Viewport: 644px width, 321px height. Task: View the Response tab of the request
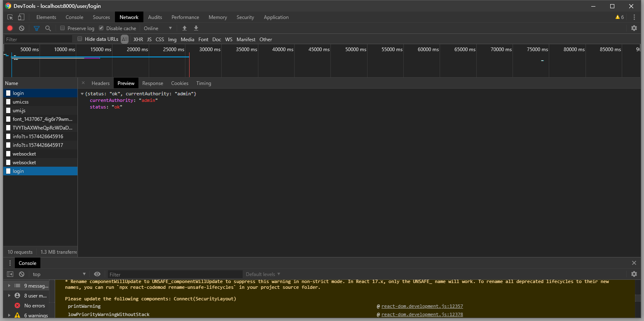click(153, 83)
